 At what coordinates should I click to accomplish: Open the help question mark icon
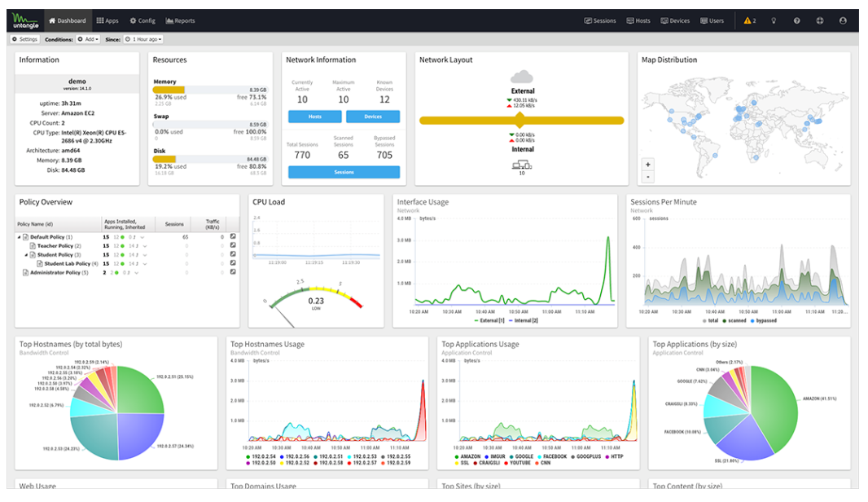click(796, 20)
